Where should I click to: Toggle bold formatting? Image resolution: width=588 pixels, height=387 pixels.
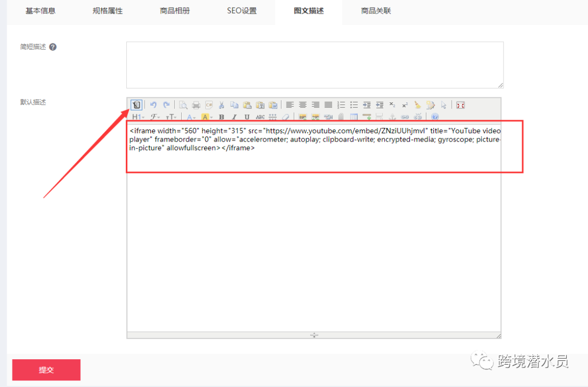222,117
